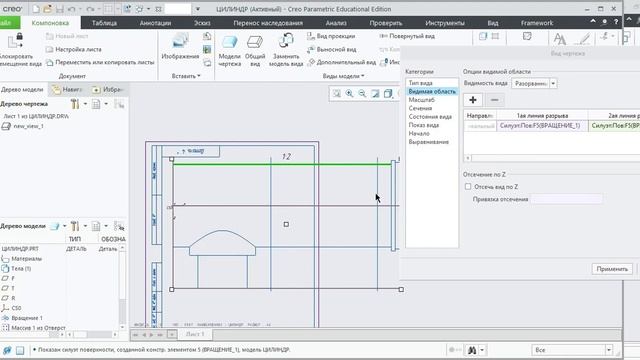Expand Вставить group dropdown

click(x=186, y=76)
